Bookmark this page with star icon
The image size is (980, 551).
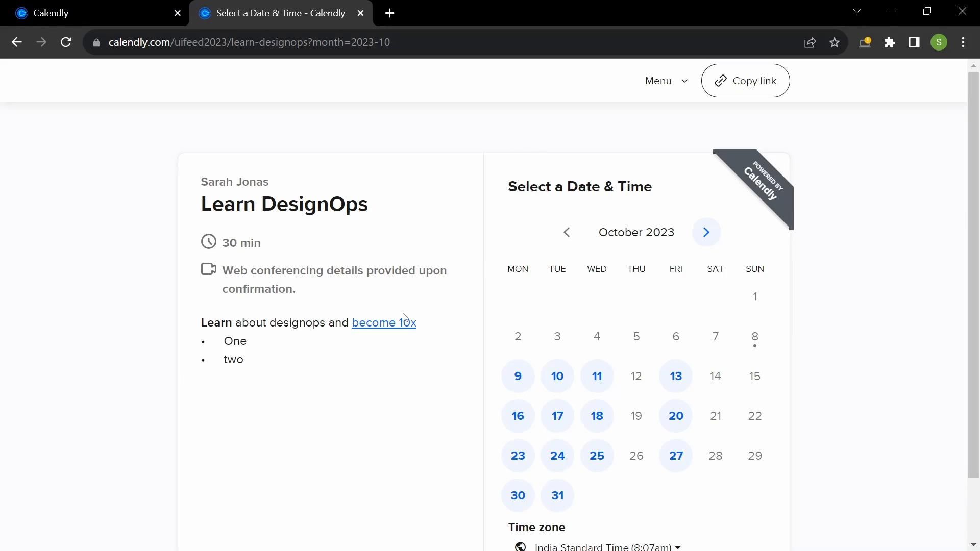tap(835, 42)
